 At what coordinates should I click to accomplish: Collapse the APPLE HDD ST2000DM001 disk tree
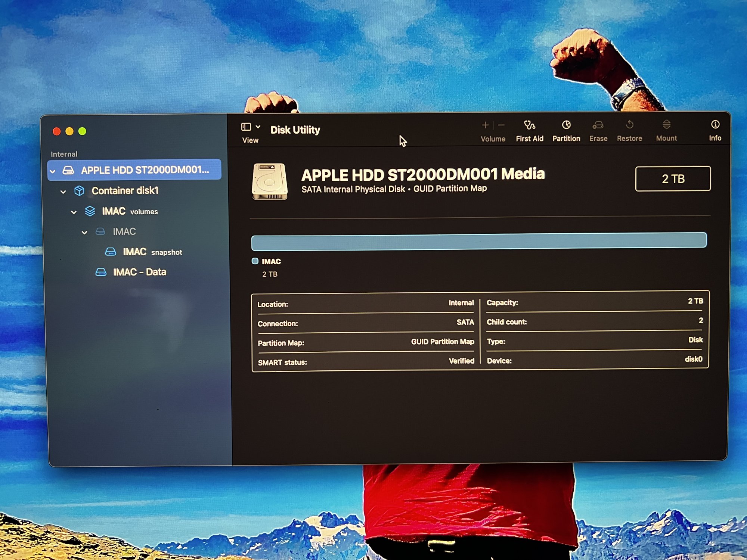(x=53, y=171)
